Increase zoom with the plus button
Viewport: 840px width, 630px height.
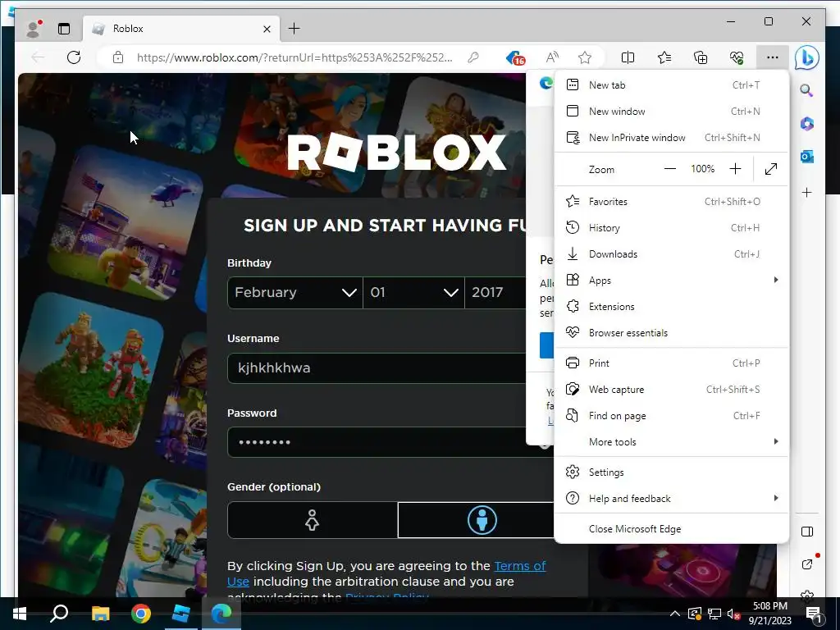click(736, 169)
